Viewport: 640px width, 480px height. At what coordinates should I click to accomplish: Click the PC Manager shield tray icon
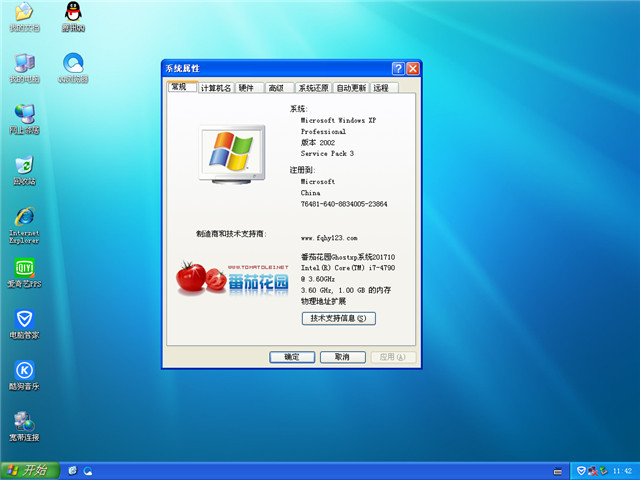click(581, 471)
